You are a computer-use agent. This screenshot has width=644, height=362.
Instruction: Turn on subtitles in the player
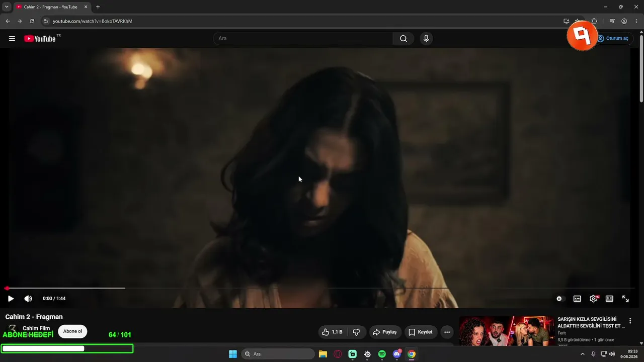point(577,299)
